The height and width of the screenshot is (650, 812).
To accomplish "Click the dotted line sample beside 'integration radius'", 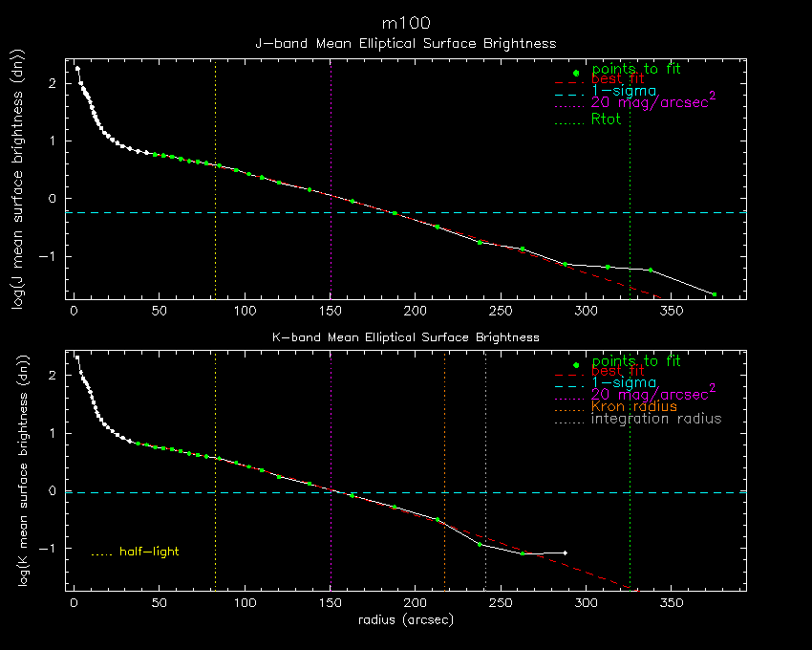I will click(x=568, y=420).
